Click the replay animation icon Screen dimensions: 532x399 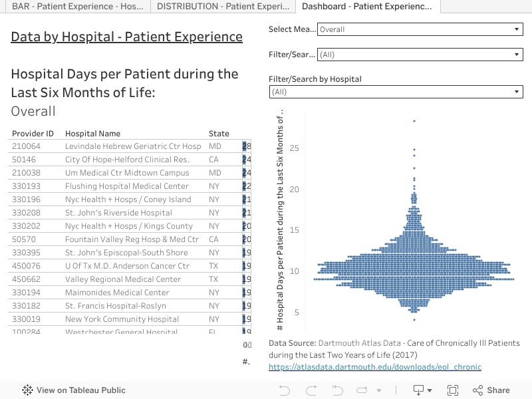coord(362,390)
